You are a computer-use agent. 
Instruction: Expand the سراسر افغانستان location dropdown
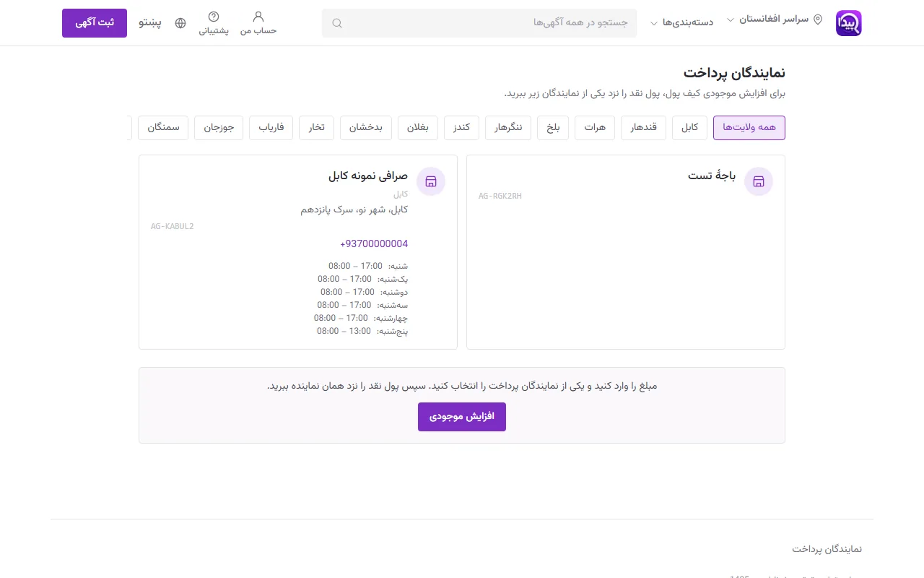pos(775,20)
